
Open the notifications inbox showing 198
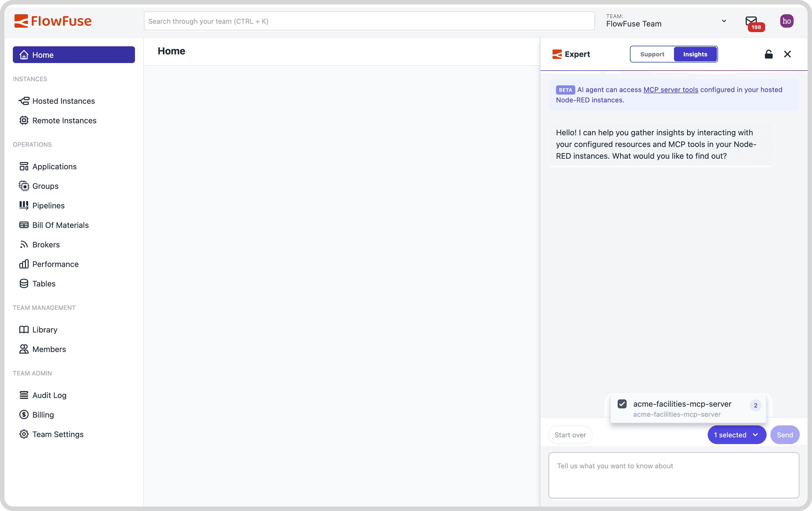click(752, 21)
